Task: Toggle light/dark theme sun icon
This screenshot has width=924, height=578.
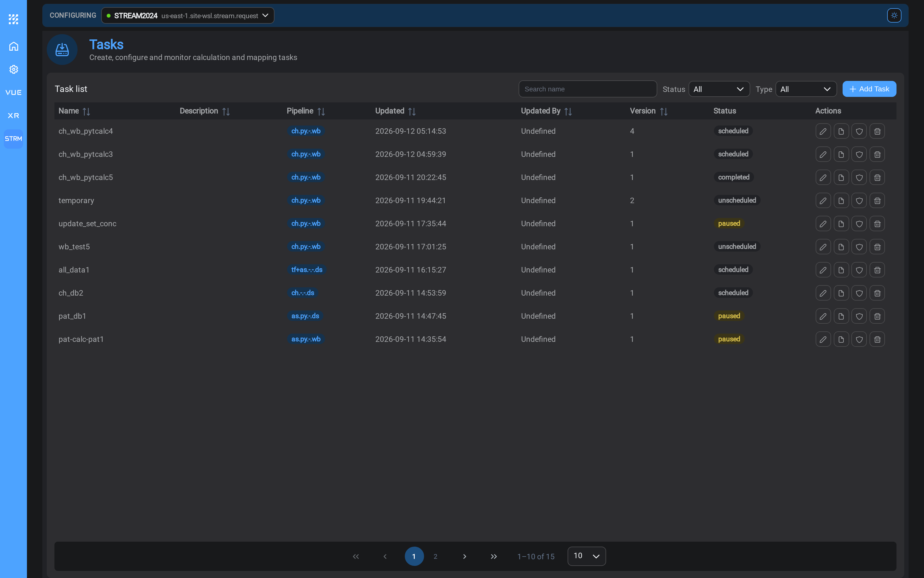Action: pyautogui.click(x=894, y=15)
